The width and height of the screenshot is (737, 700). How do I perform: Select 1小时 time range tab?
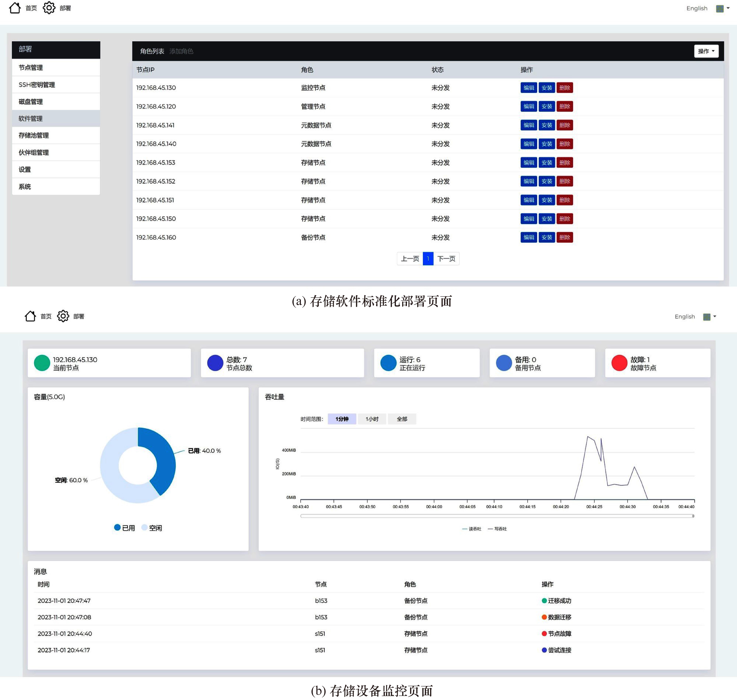click(x=372, y=419)
